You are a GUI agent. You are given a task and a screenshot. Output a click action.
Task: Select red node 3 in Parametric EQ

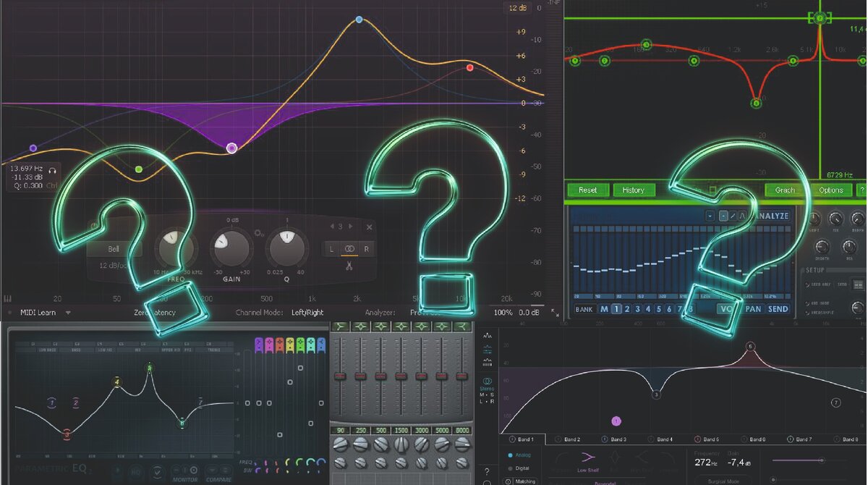coord(67,434)
